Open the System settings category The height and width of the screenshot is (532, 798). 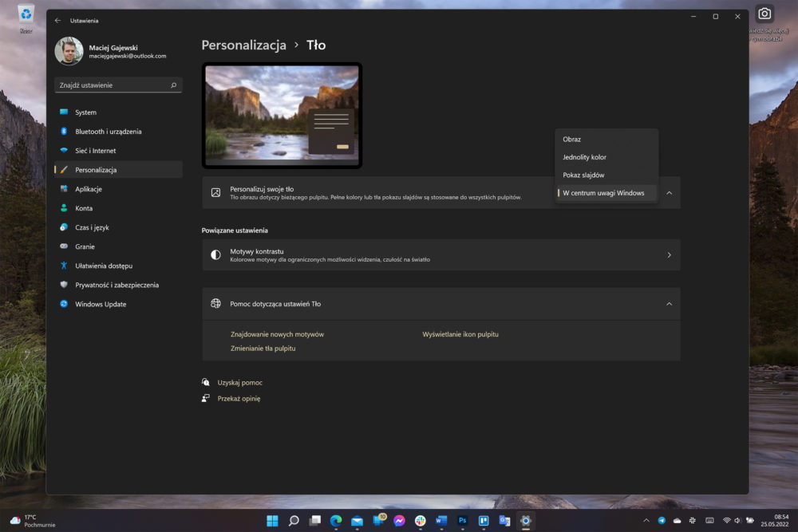pyautogui.click(x=118, y=112)
